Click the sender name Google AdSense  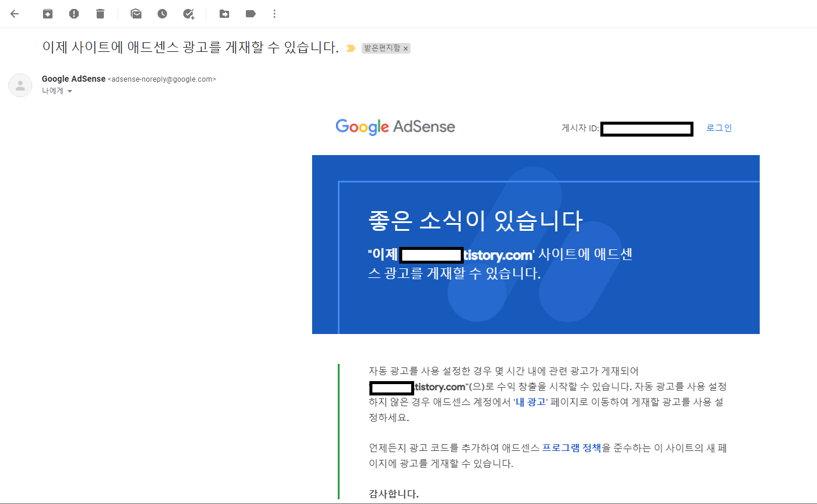coord(73,79)
